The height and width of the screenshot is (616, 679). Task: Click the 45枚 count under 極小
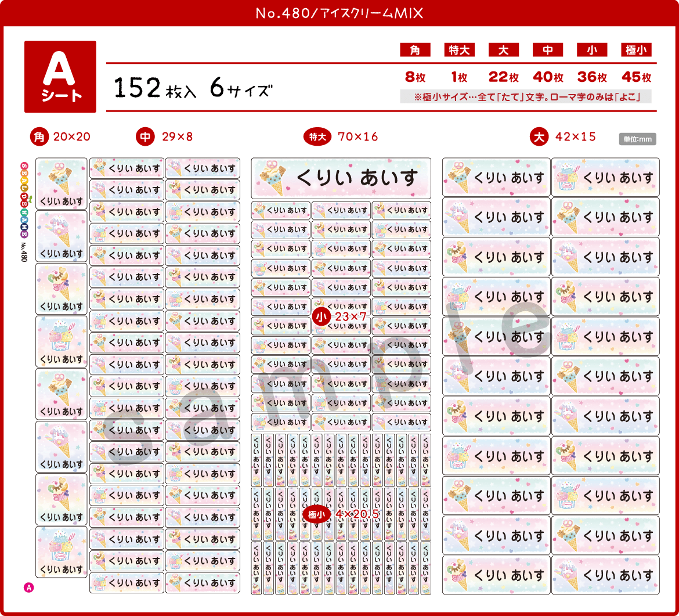pos(636,77)
